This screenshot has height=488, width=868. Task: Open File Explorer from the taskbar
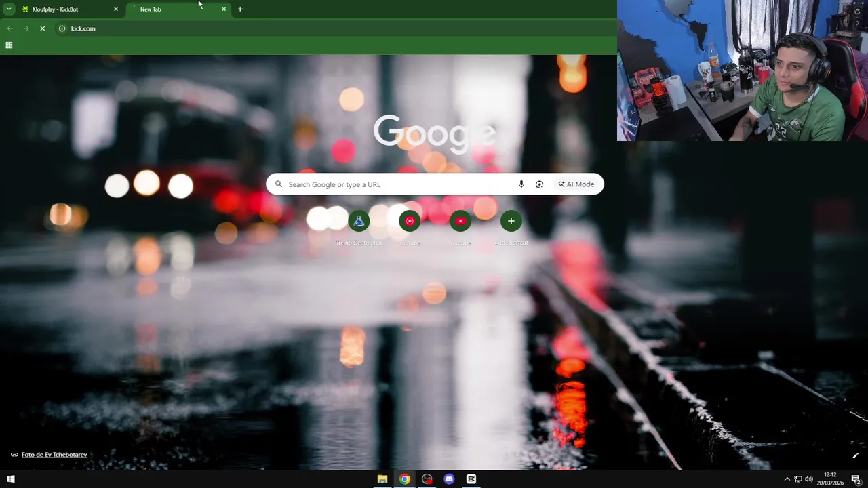(x=382, y=479)
